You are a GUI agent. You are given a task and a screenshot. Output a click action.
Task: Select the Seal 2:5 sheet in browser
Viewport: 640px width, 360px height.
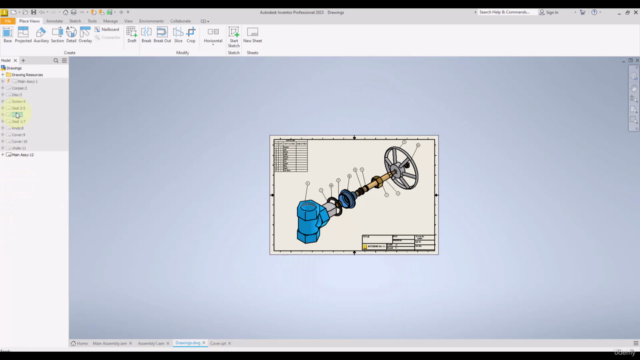tap(18, 108)
